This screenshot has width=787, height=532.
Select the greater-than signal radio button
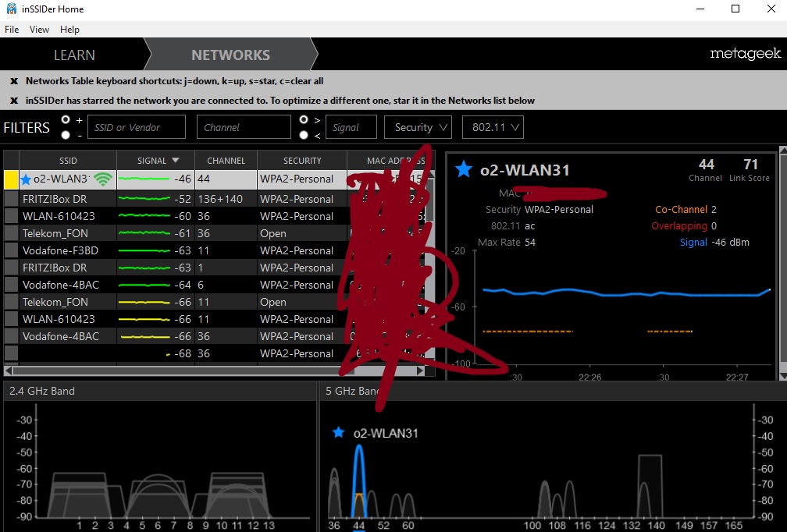tap(303, 120)
